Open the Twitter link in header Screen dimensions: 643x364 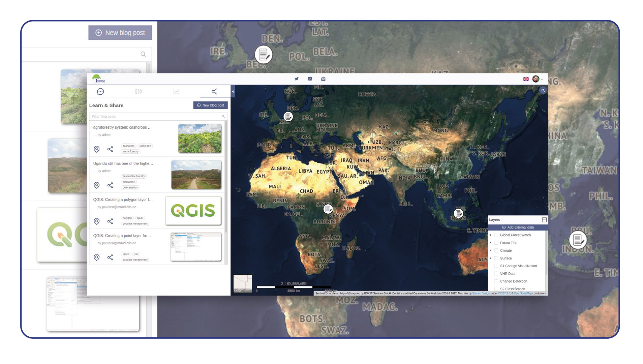(x=297, y=79)
